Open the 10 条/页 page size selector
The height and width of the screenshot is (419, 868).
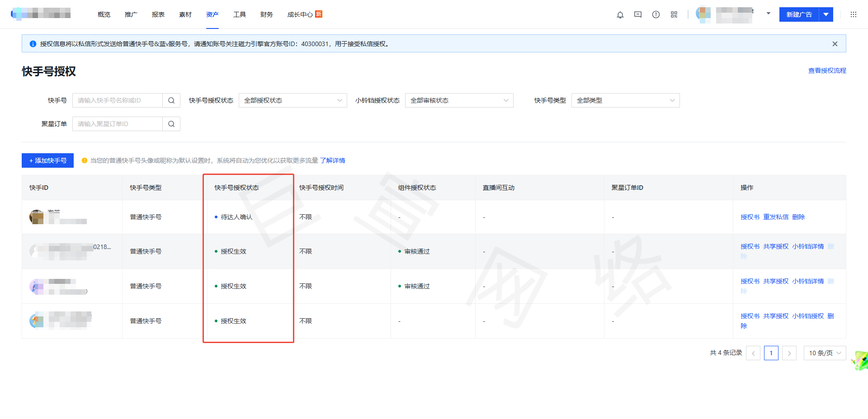coord(825,353)
